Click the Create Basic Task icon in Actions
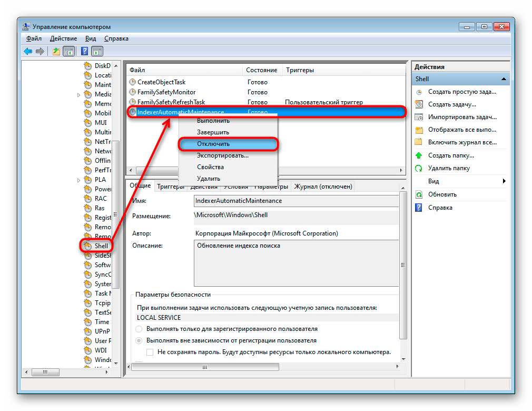This screenshot has height=411, width=532. 419,92
